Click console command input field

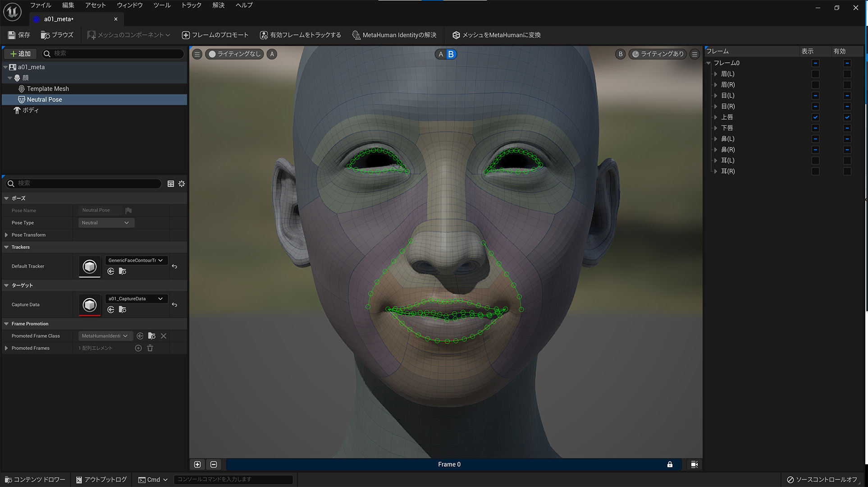(x=233, y=479)
